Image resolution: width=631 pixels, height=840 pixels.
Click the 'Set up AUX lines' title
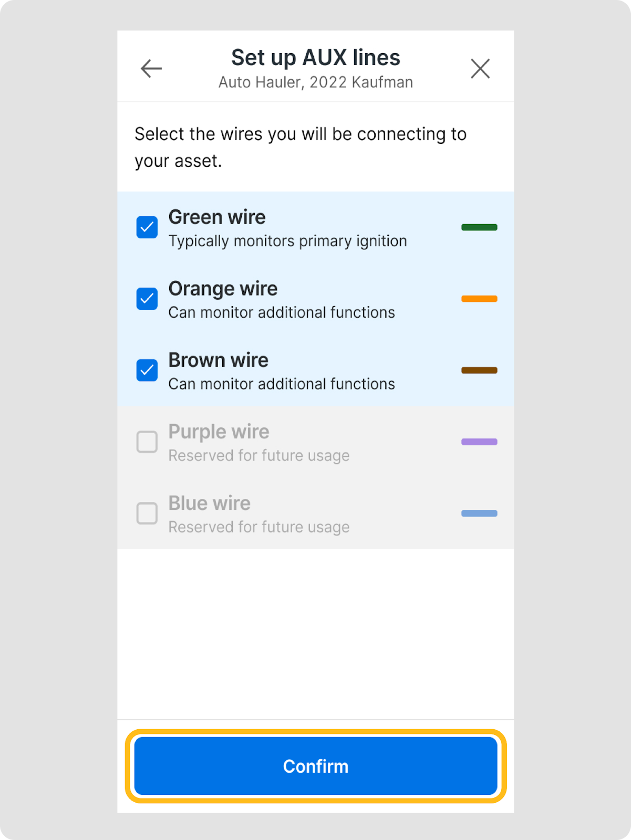tap(316, 58)
